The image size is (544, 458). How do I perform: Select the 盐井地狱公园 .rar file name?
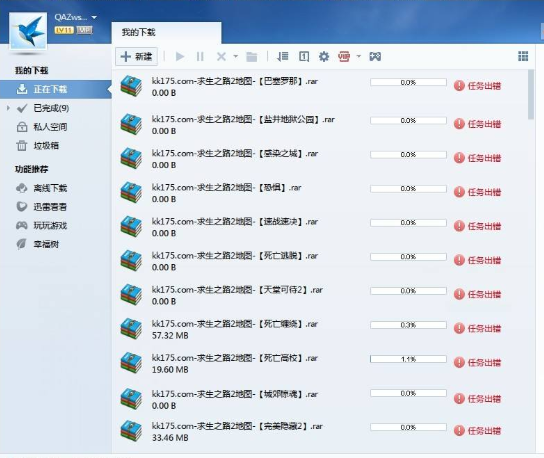[x=243, y=119]
